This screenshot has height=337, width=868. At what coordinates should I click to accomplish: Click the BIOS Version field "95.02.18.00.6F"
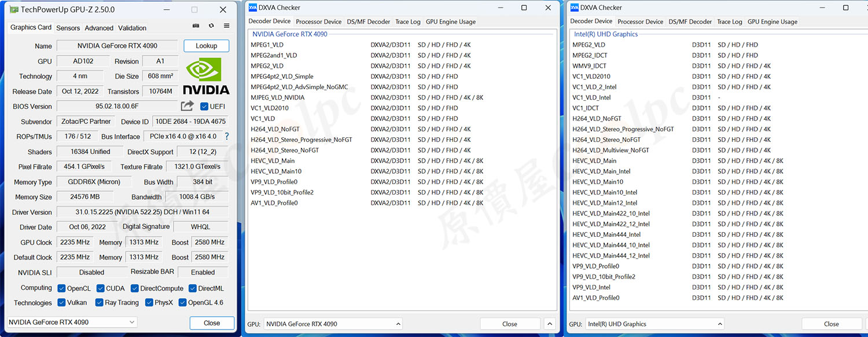pyautogui.click(x=117, y=107)
